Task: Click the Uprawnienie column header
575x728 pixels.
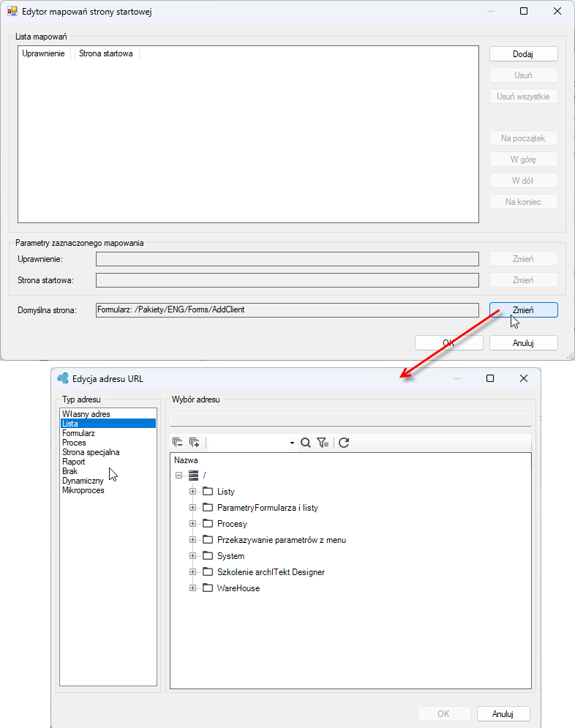Action: [x=44, y=53]
